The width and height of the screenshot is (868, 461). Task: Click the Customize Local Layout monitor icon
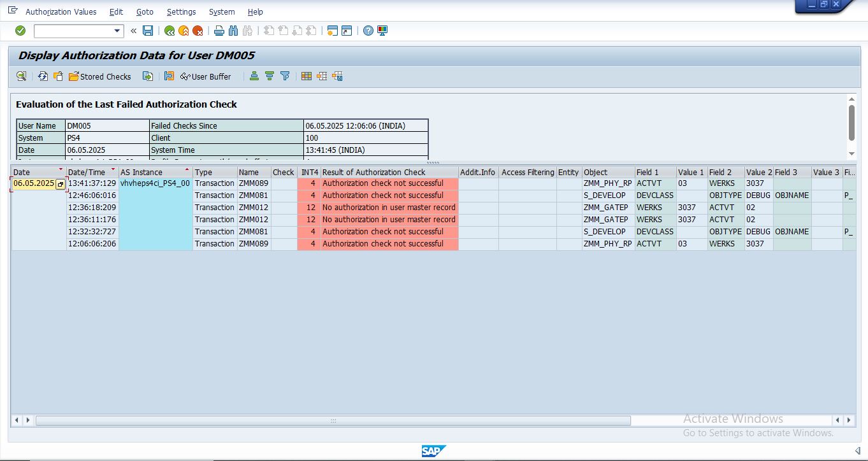[382, 31]
